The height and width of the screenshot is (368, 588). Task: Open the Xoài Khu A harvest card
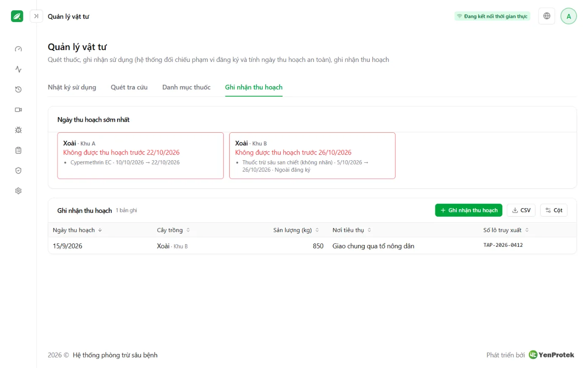pyautogui.click(x=140, y=156)
